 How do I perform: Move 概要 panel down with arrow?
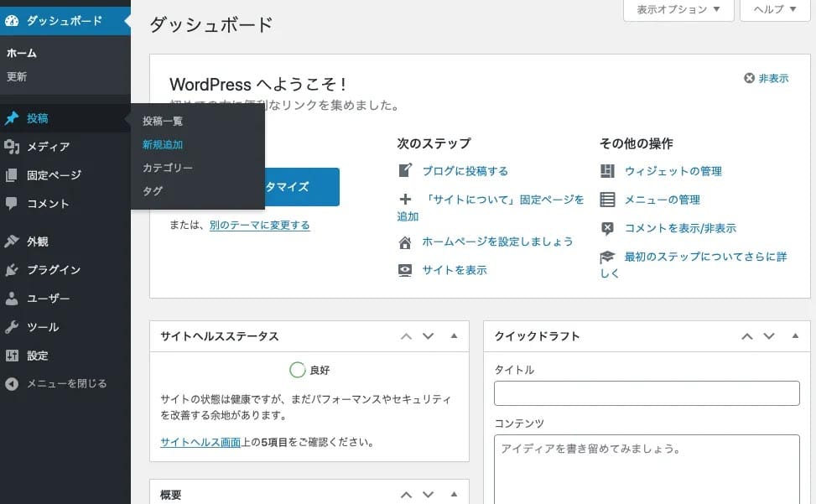click(x=429, y=495)
